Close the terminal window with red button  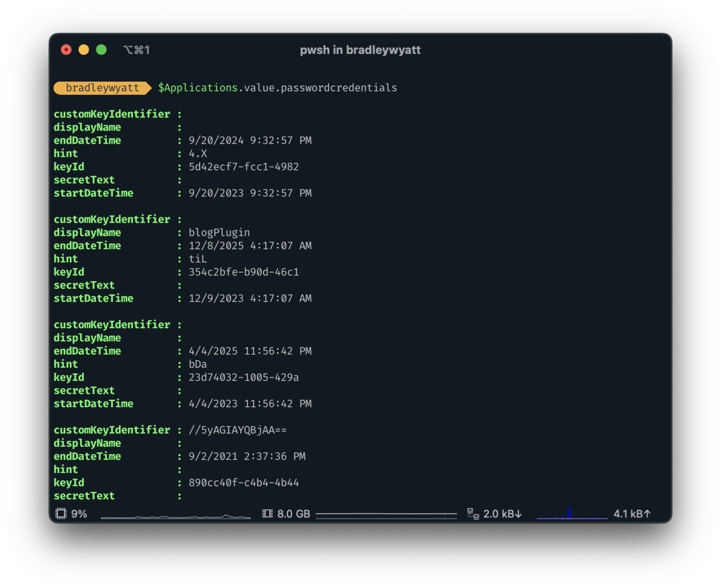[66, 50]
